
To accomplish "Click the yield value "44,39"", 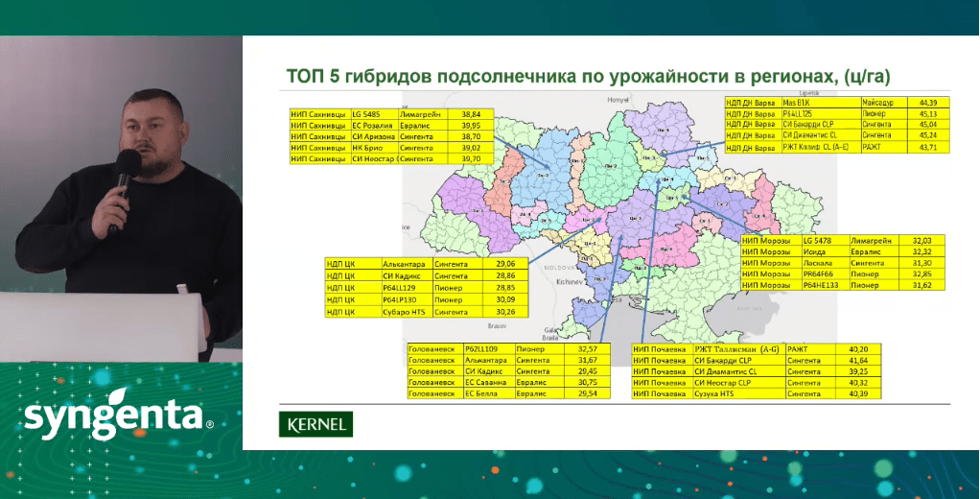I will 927,102.
